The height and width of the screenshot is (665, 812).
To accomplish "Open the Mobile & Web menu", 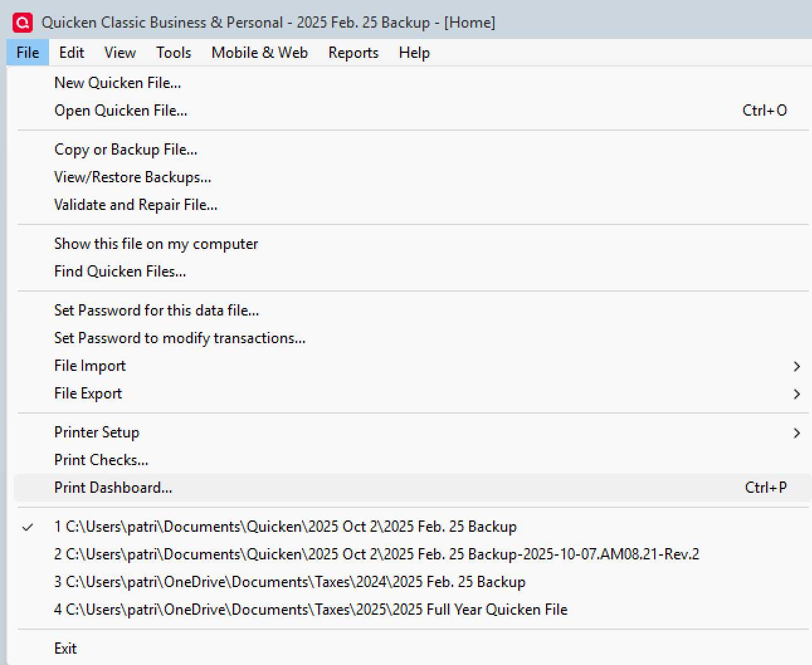I will (260, 53).
